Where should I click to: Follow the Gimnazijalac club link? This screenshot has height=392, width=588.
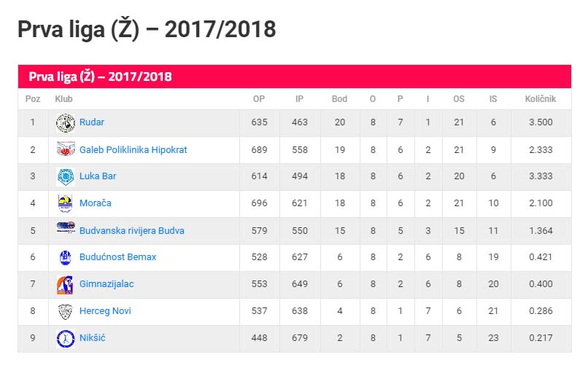pyautogui.click(x=107, y=283)
